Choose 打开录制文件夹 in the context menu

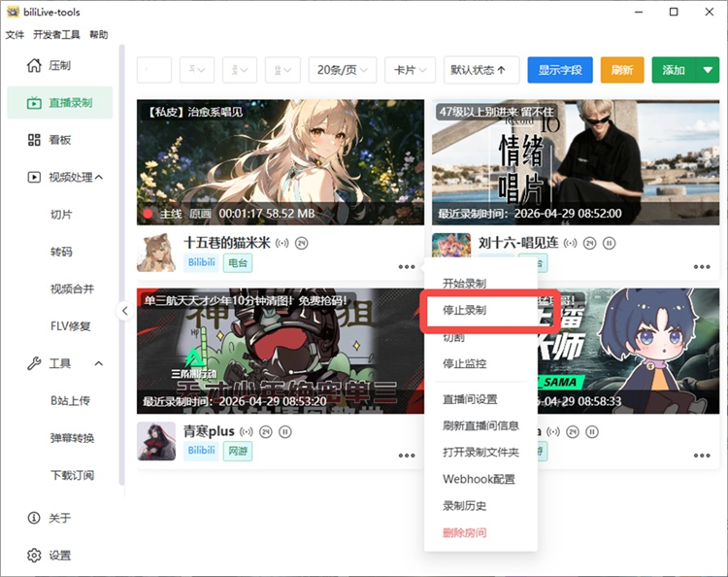tap(481, 452)
